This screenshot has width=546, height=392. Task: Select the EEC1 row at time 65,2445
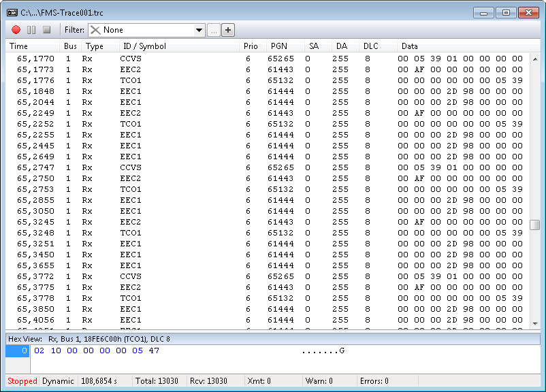tap(268, 146)
